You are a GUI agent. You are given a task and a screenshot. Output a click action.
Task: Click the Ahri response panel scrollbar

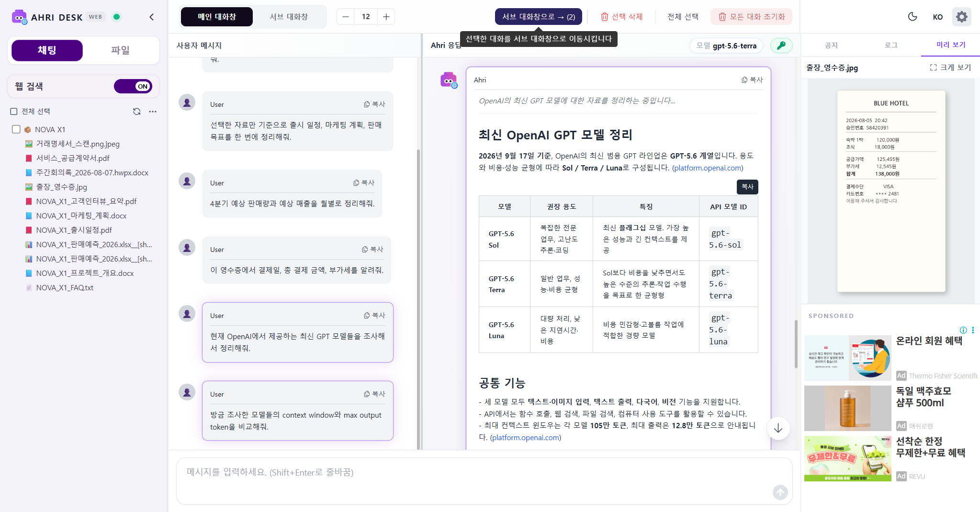tap(796, 344)
